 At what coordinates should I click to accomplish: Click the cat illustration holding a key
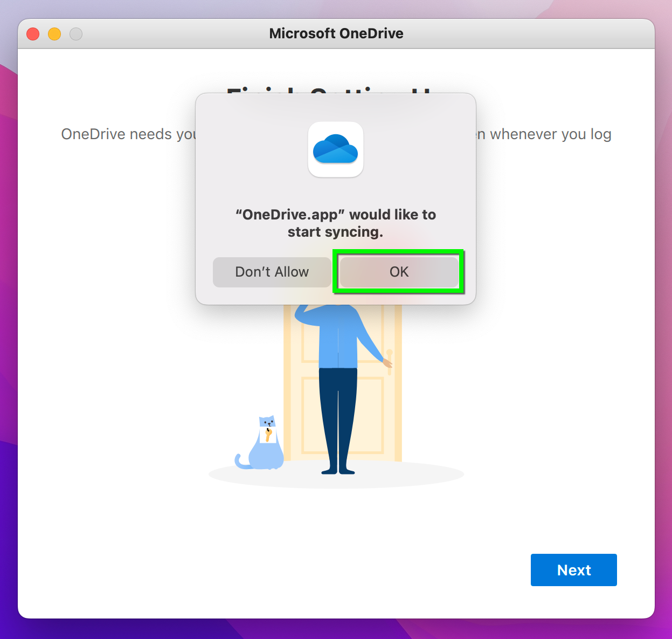point(260,443)
